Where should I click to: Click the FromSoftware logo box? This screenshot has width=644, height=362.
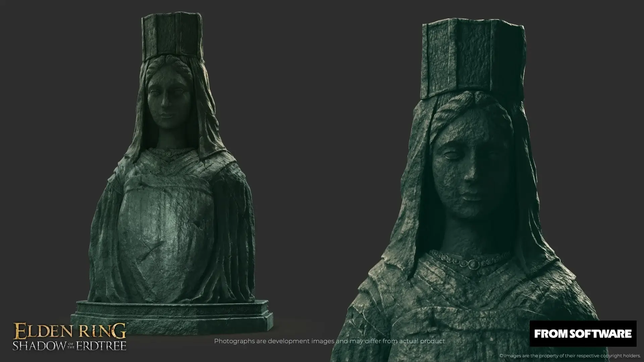point(583,334)
